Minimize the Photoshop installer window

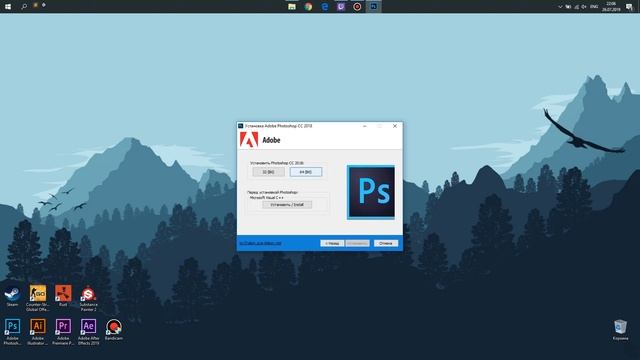(365, 126)
